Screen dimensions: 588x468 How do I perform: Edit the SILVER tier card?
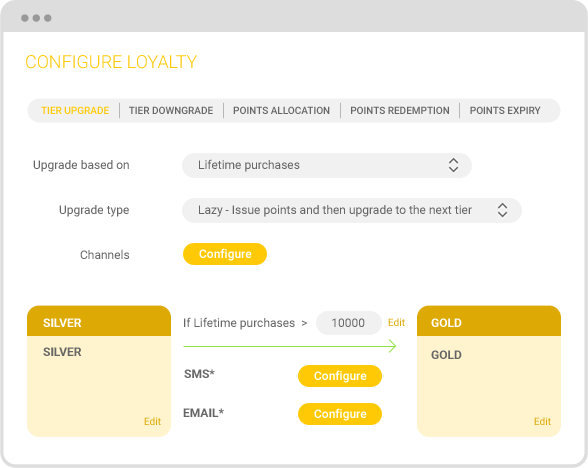pyautogui.click(x=152, y=422)
